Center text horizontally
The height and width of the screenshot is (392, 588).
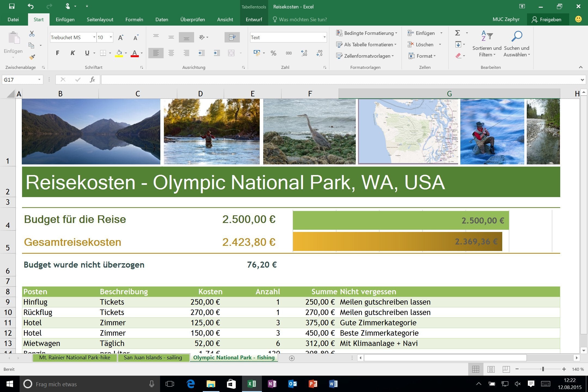pyautogui.click(x=171, y=53)
